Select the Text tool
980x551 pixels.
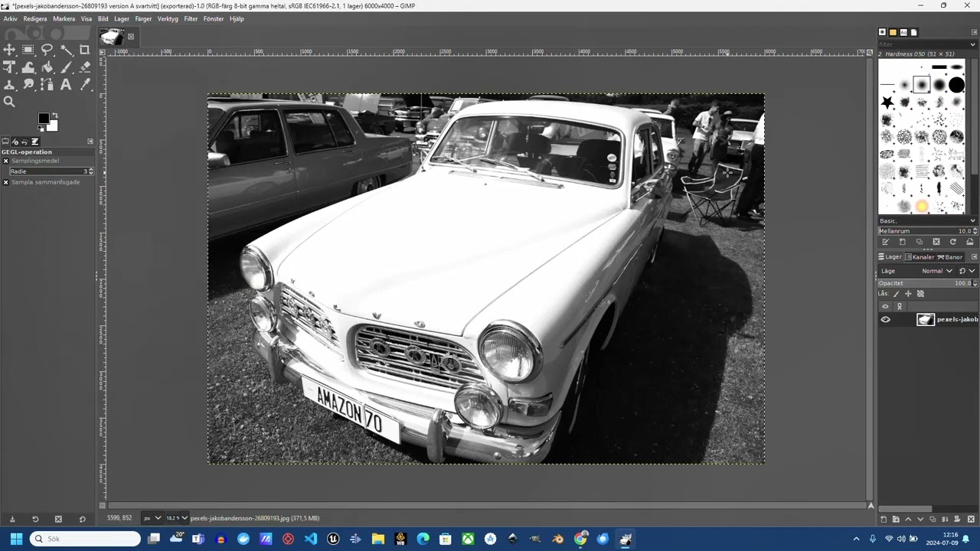pos(66,85)
